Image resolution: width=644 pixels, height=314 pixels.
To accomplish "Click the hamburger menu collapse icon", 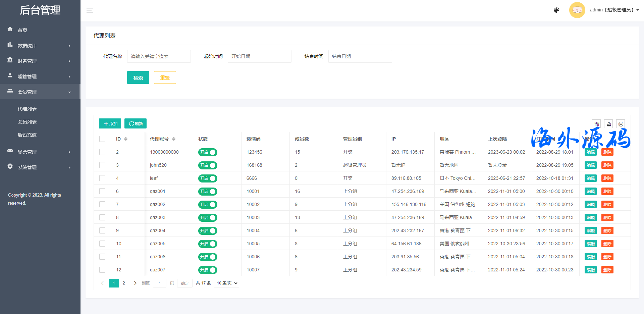I will point(90,10).
